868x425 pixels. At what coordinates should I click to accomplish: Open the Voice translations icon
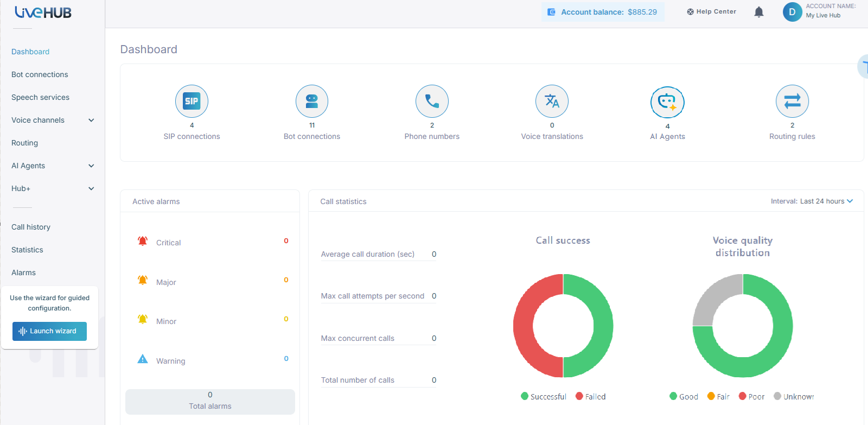pyautogui.click(x=552, y=101)
